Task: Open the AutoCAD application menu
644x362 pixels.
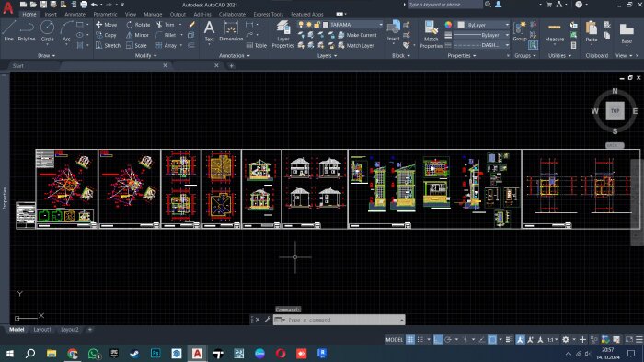Action: [x=7, y=7]
